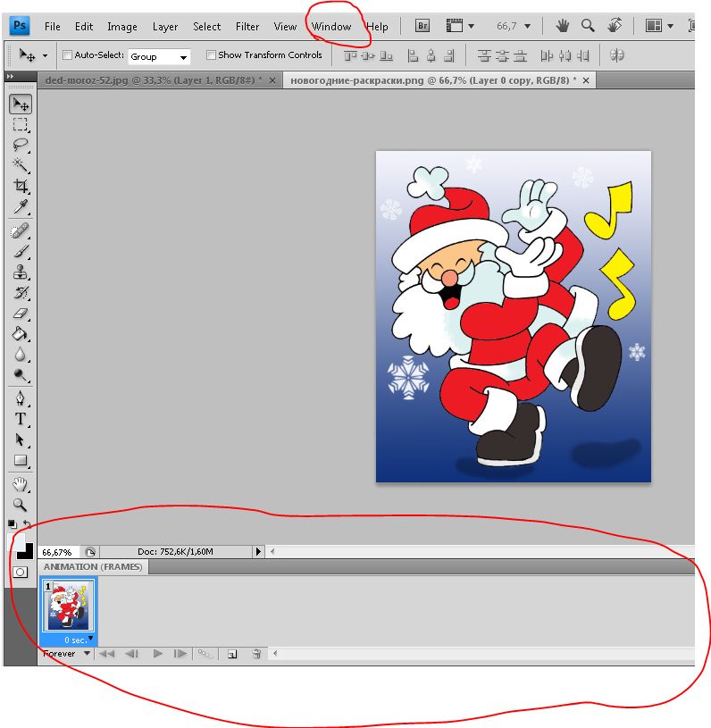The width and height of the screenshot is (711, 728).
Task: Click the Animation (Frames) panel tab
Action: pos(93,566)
